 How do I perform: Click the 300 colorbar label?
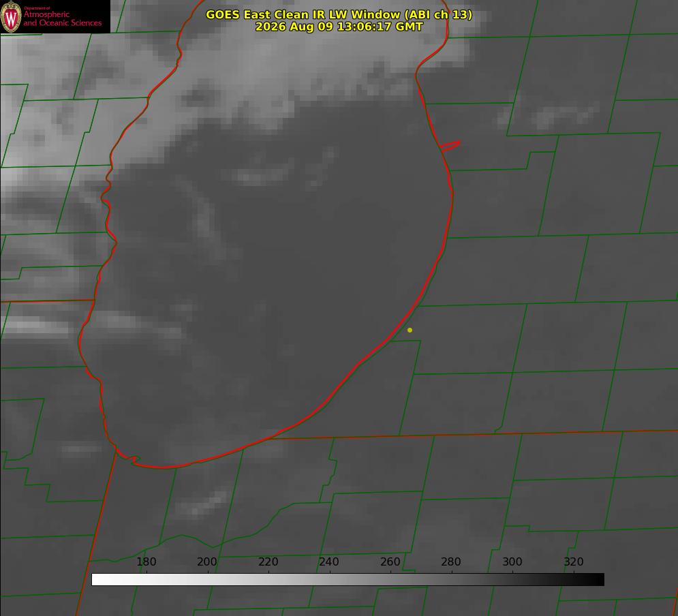(x=512, y=561)
